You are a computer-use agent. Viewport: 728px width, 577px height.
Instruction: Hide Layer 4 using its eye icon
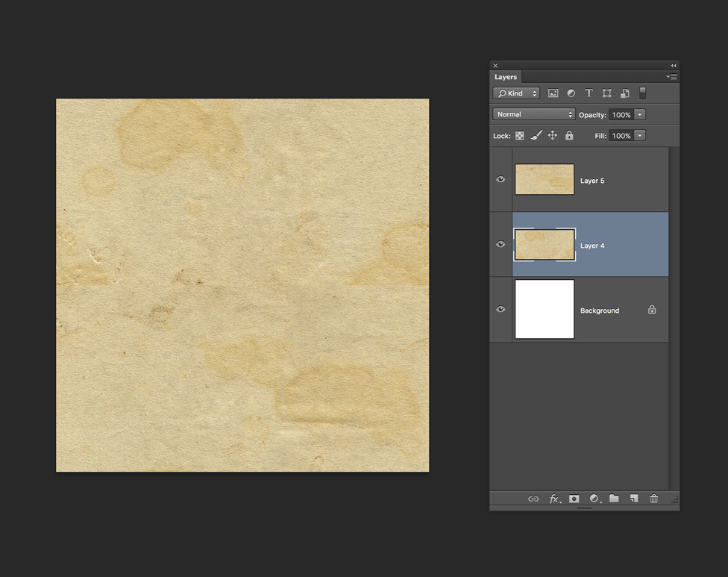pyautogui.click(x=501, y=244)
